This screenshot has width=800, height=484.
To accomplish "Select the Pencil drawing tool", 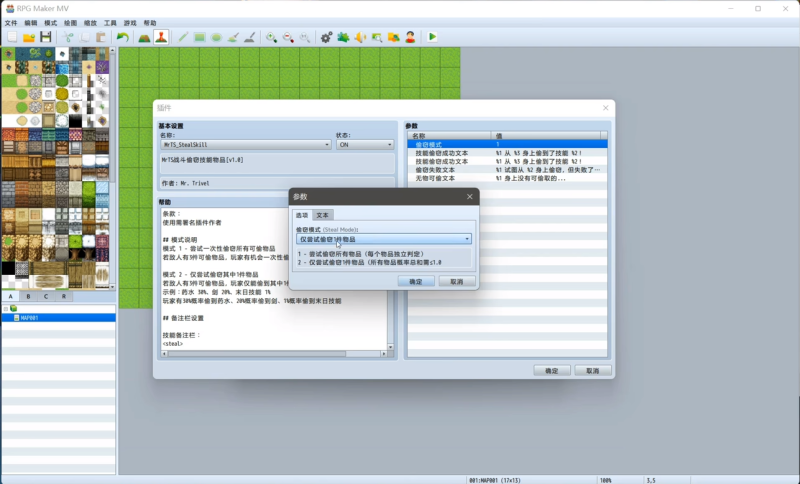I will (x=183, y=37).
